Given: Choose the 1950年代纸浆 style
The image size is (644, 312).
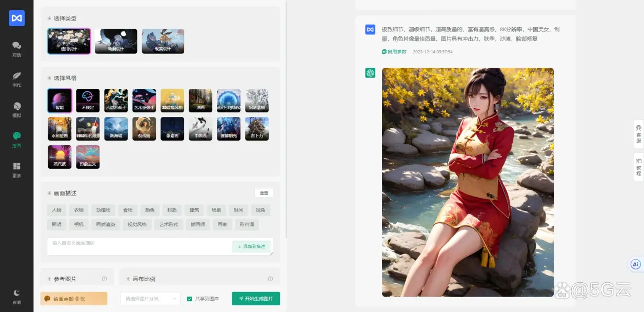Looking at the screenshot, I should point(88,129).
